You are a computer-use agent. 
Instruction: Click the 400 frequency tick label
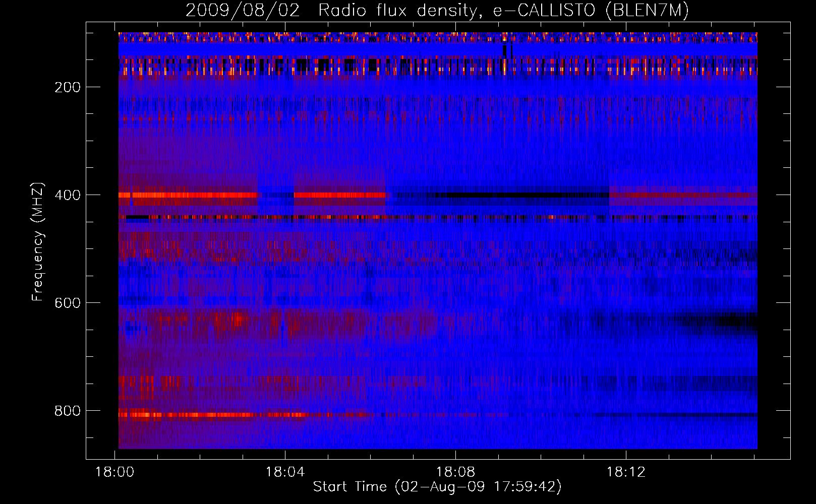coord(68,195)
